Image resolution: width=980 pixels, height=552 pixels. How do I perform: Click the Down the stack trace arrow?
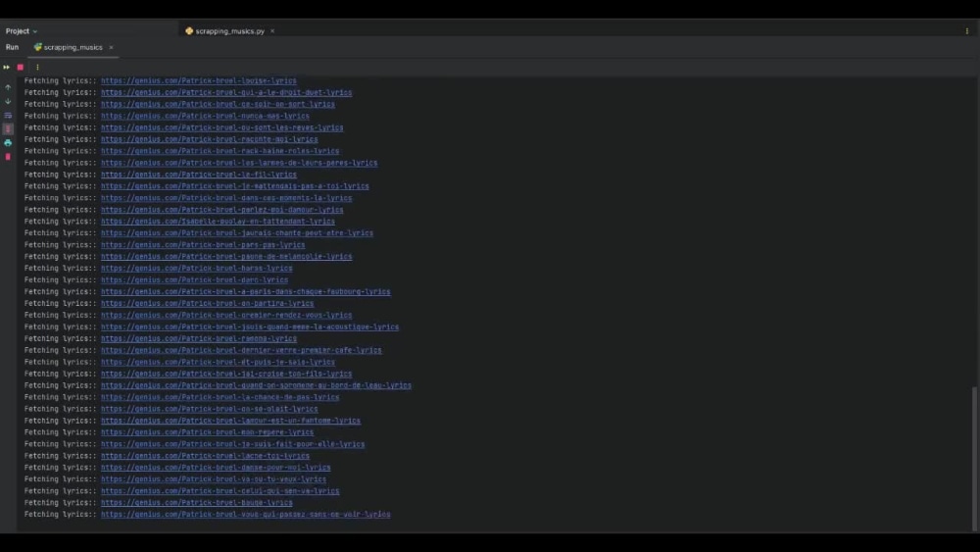pos(8,101)
